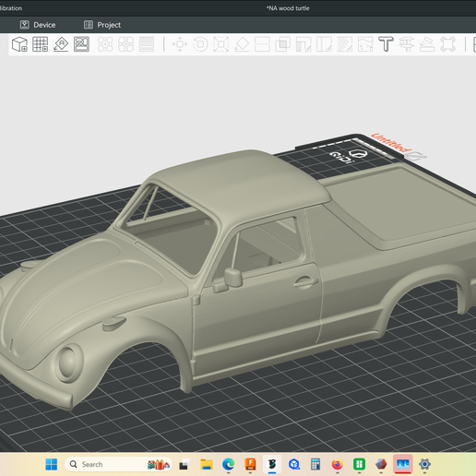Click the taskbar Search box

(x=118, y=464)
